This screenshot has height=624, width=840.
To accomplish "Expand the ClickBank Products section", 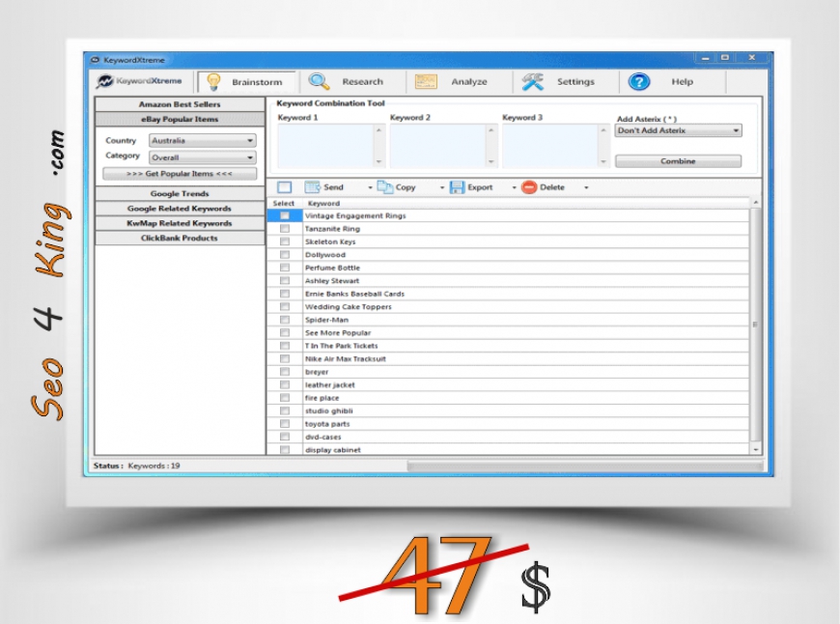I will 180,238.
